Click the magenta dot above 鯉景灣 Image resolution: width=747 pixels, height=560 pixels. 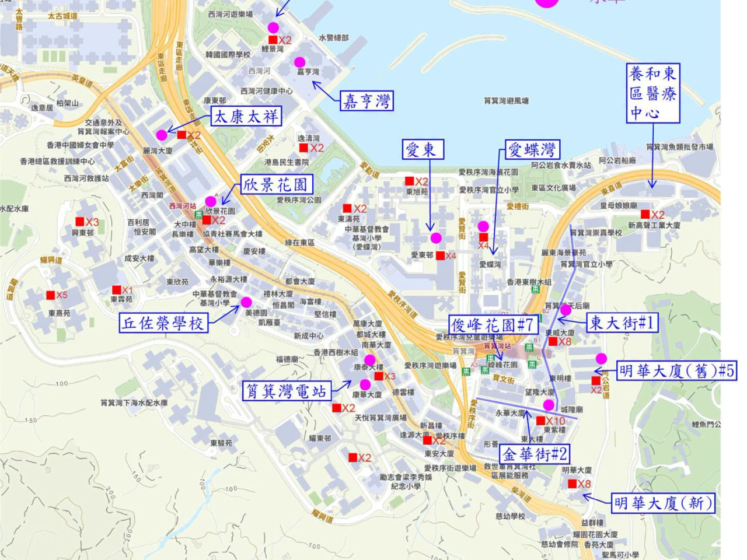pos(273,27)
